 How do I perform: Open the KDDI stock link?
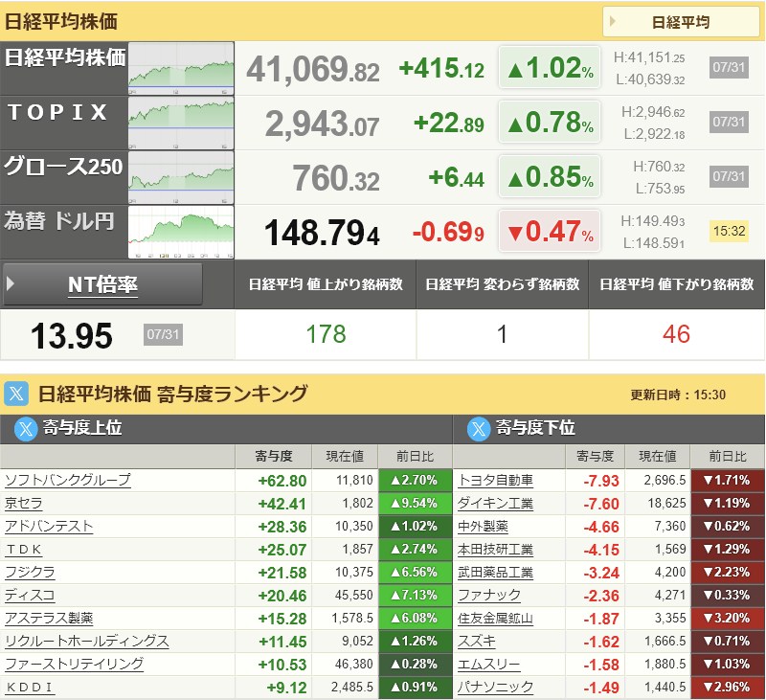coord(29,688)
